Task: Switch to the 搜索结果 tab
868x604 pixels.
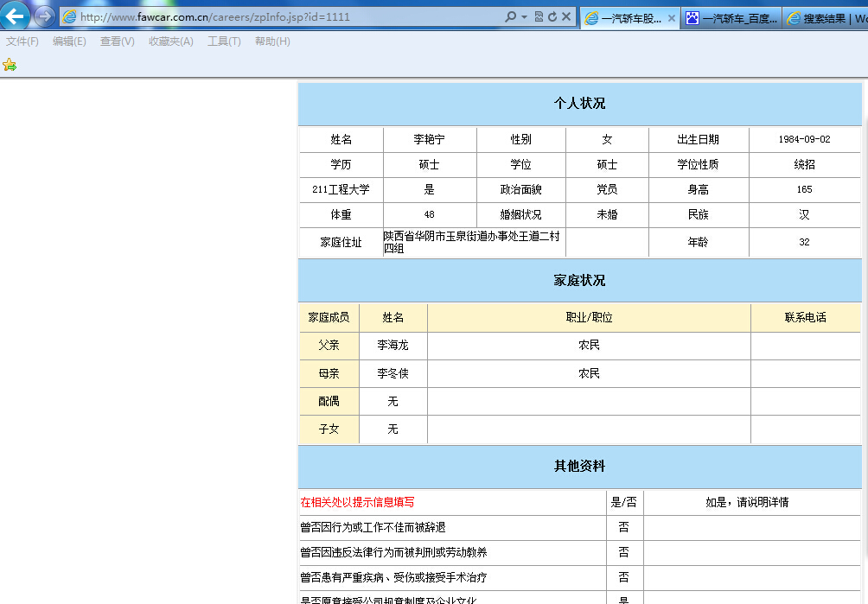Action: coord(826,18)
